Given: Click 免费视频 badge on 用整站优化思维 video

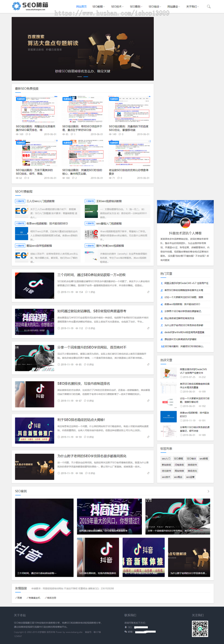Looking at the screenshot, I should click(21, 99).
